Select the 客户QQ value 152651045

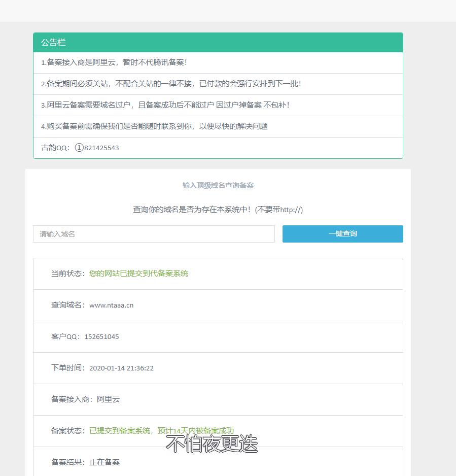point(101,336)
